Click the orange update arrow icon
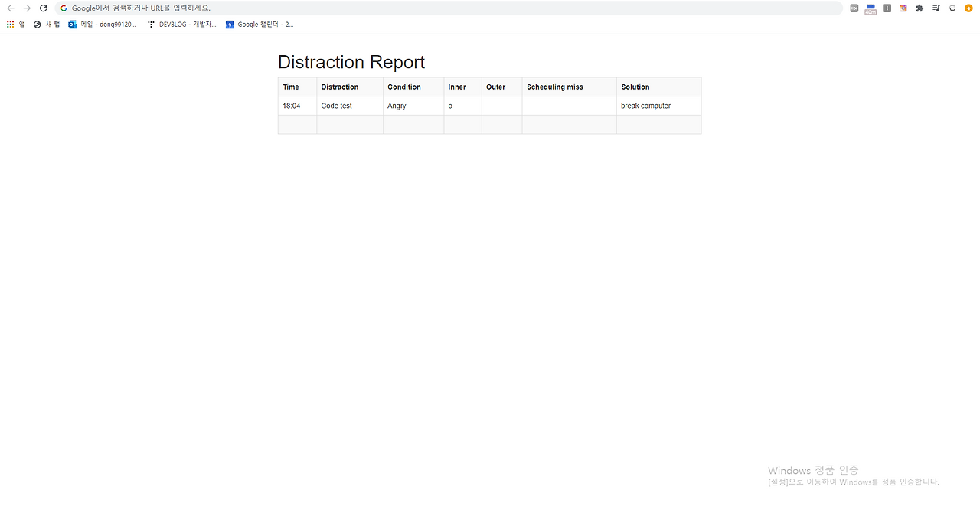 pos(969,8)
